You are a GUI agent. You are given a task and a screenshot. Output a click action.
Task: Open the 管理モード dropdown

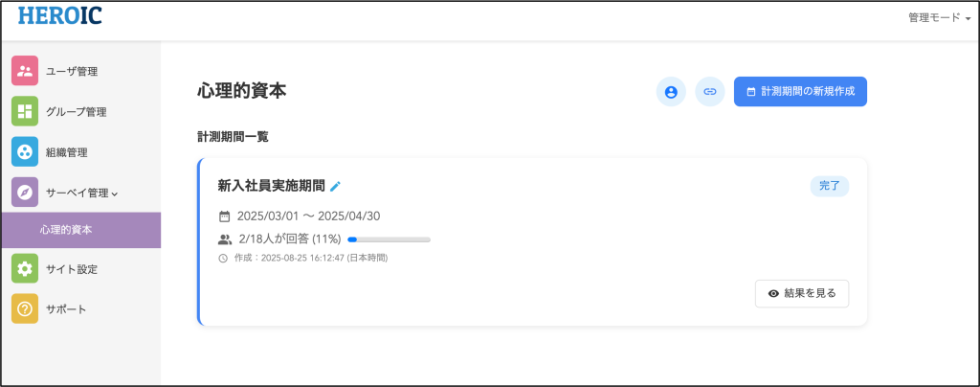coord(940,18)
